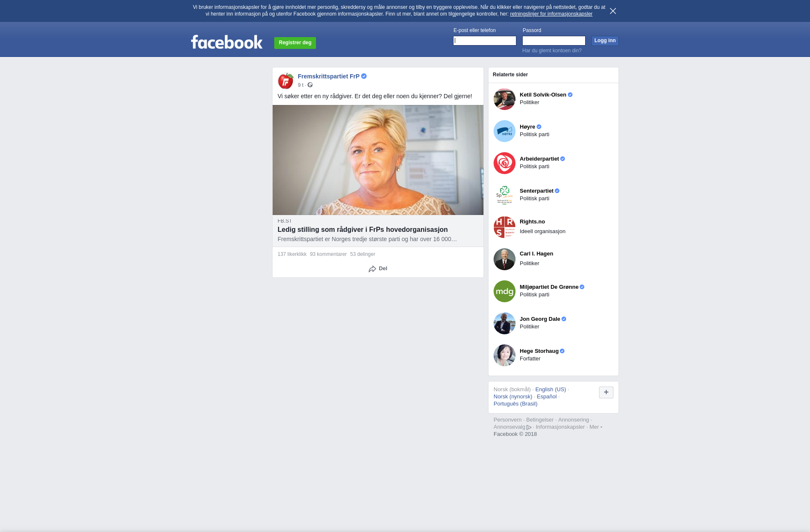View 137 likerklikk count
The height and width of the screenshot is (532, 810).
[292, 254]
